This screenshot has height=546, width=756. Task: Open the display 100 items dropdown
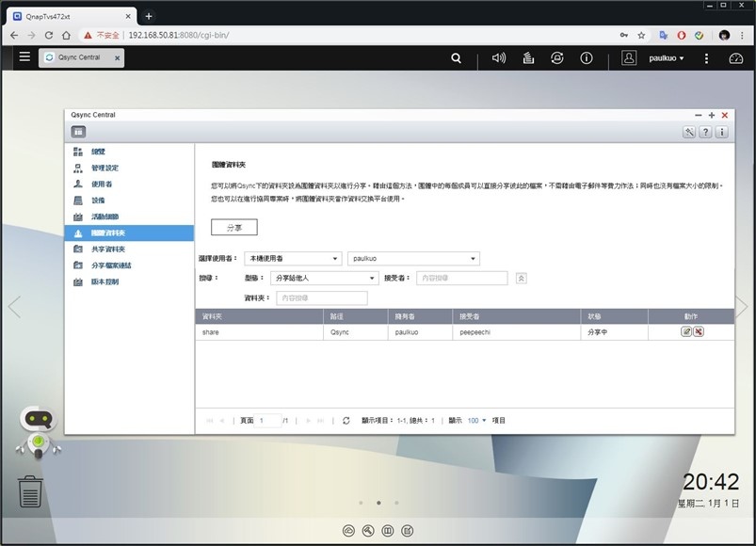point(476,421)
